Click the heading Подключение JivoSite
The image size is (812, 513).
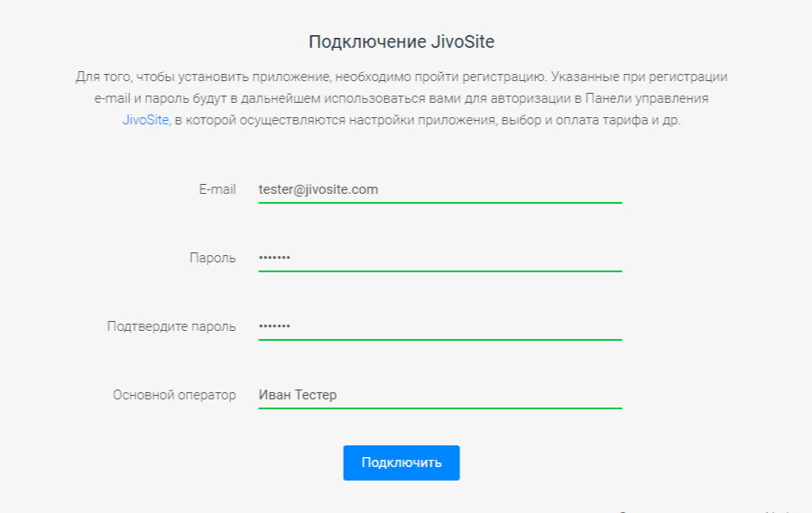pos(401,41)
